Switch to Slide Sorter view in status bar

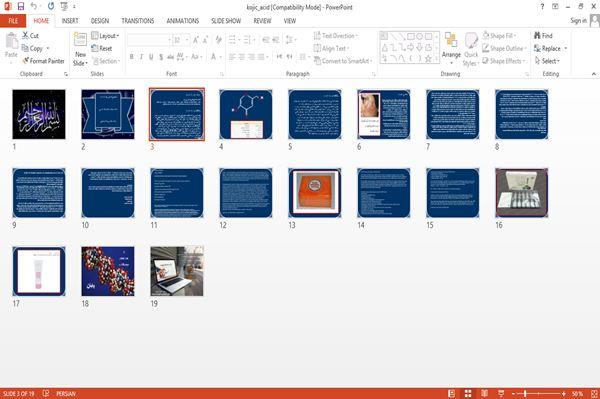(x=468, y=393)
